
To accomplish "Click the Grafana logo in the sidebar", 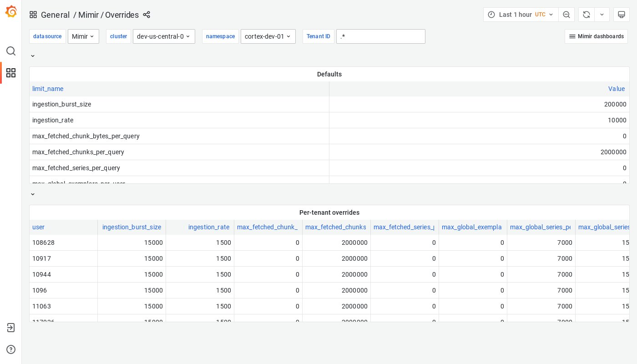I will pyautogui.click(x=11, y=11).
